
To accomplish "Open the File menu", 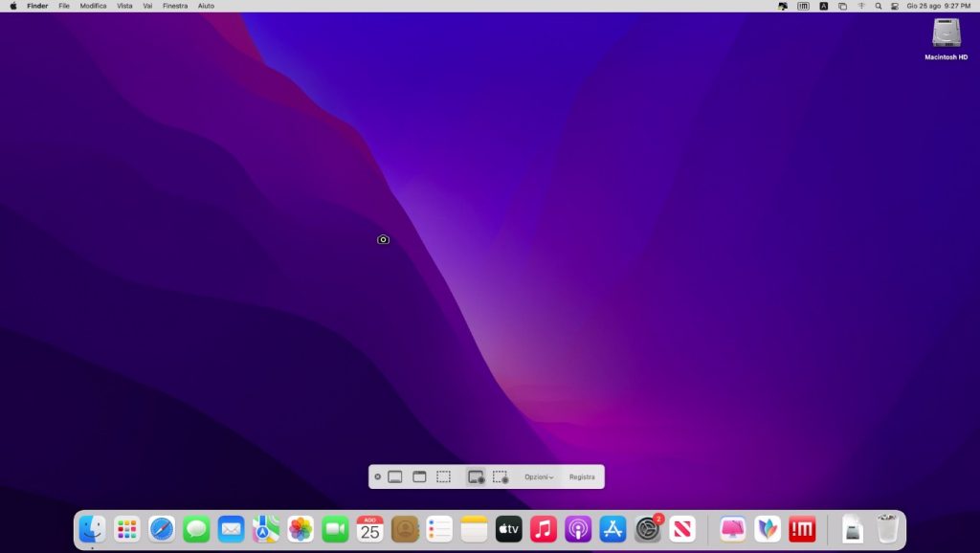I will [x=64, y=6].
